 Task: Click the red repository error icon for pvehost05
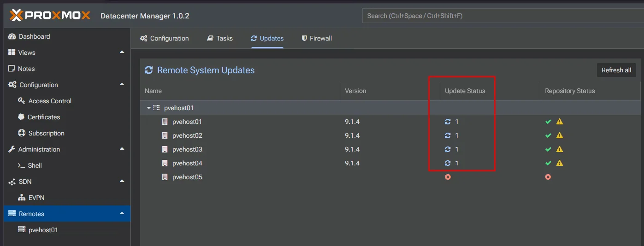click(x=548, y=177)
